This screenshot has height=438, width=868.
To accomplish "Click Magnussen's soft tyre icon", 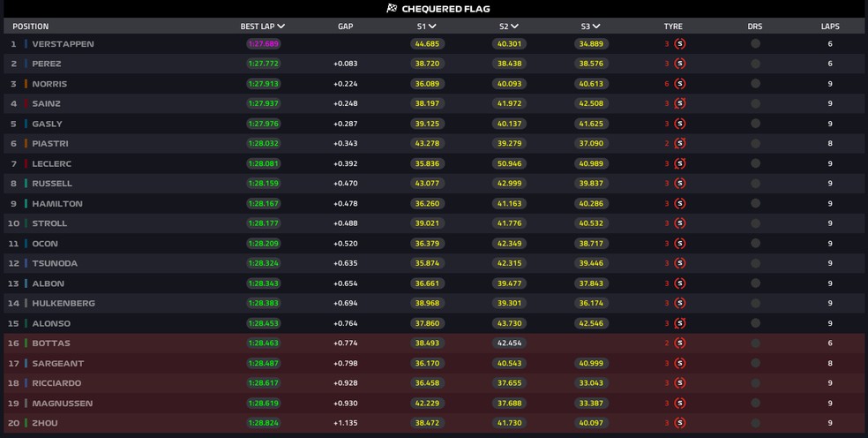I will (x=680, y=403).
